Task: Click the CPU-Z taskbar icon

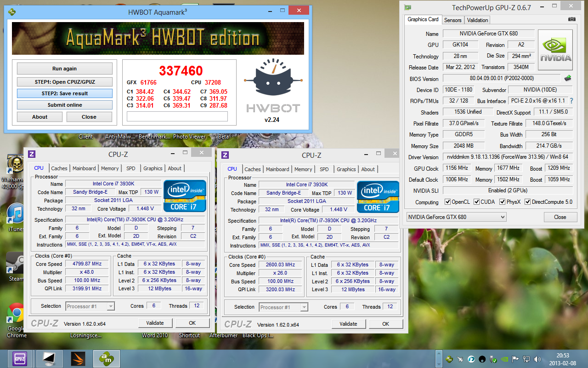Action: click(20, 358)
